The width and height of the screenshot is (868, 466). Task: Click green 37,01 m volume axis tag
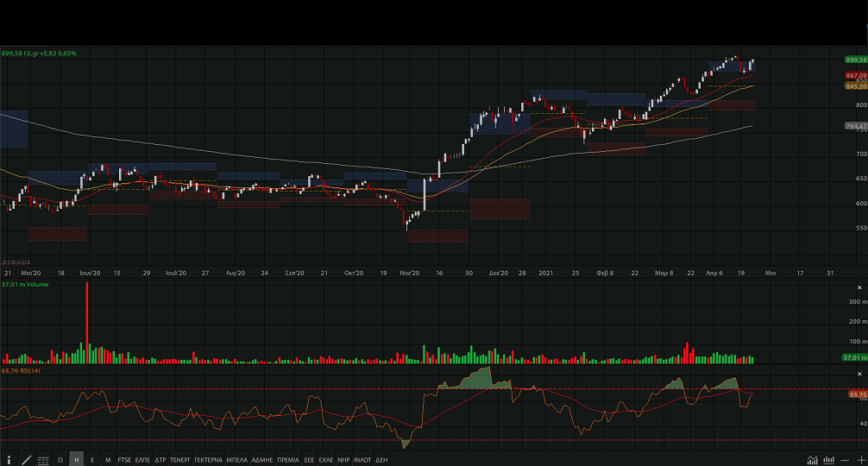point(855,357)
